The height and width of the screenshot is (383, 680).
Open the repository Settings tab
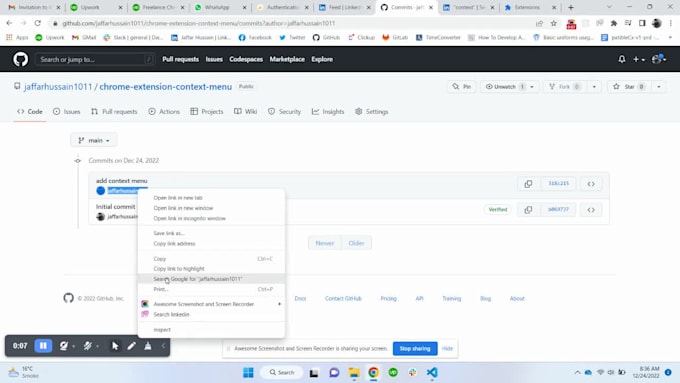click(x=372, y=111)
